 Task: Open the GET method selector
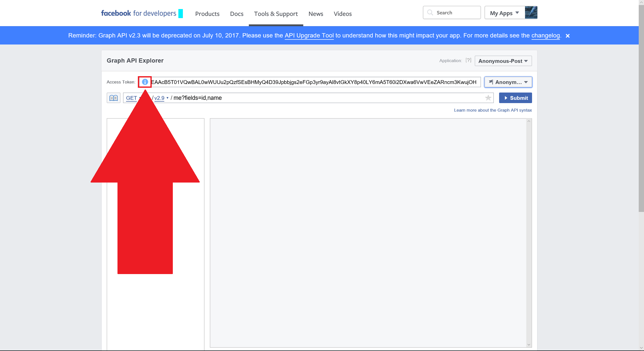pos(132,98)
